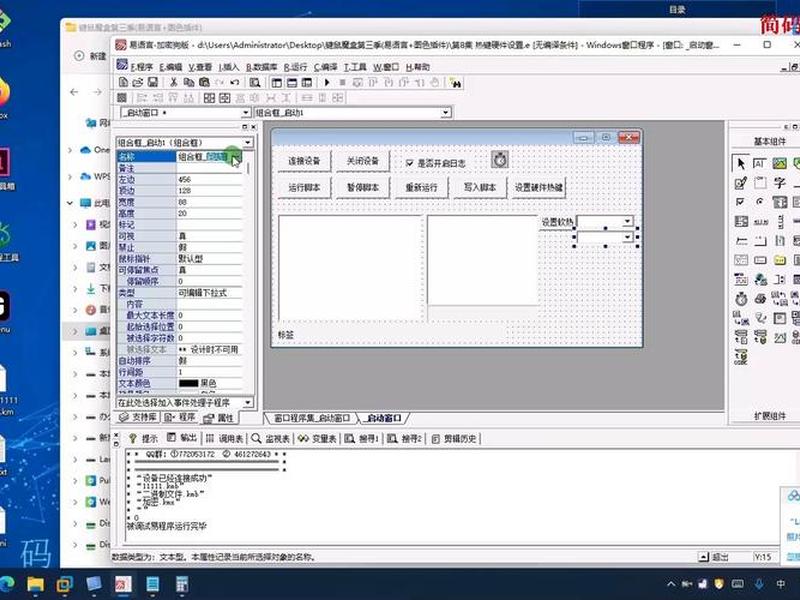The image size is (800, 600).
Task: Switch to the 剪辑历史 tab
Action: point(454,438)
